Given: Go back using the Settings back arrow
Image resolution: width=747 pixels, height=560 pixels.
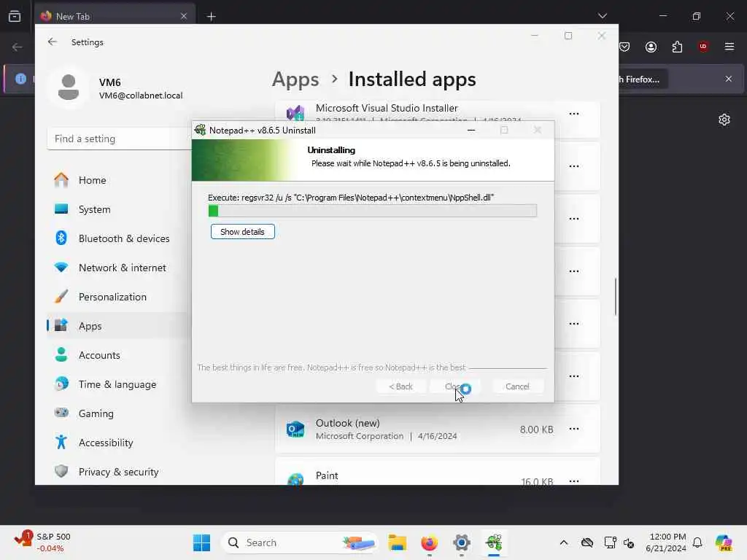Looking at the screenshot, I should 53,42.
